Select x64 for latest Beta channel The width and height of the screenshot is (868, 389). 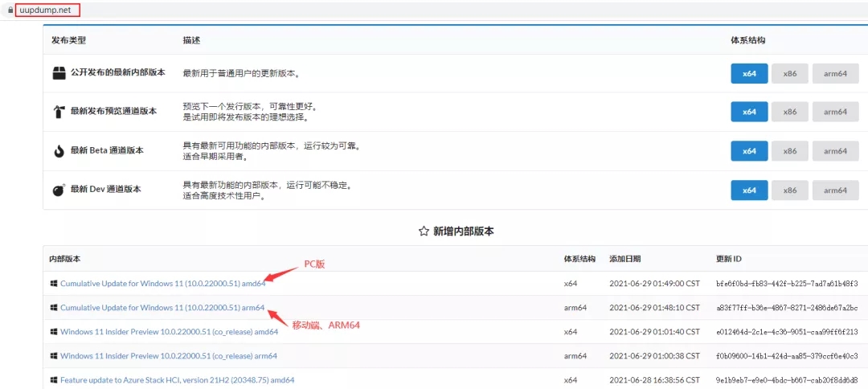point(749,151)
